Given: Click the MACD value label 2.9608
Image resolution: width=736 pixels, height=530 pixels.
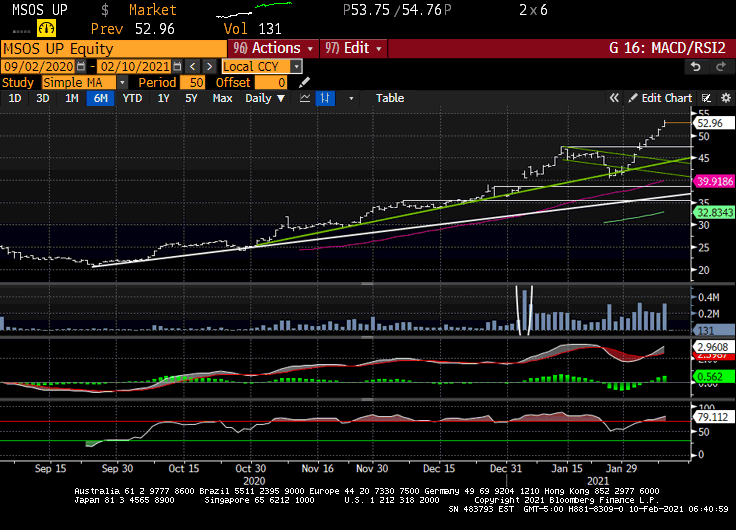Looking at the screenshot, I should coord(713,347).
